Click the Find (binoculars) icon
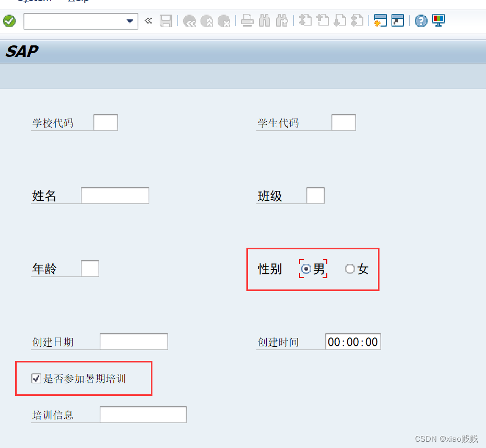The height and width of the screenshot is (448, 486). click(x=264, y=21)
